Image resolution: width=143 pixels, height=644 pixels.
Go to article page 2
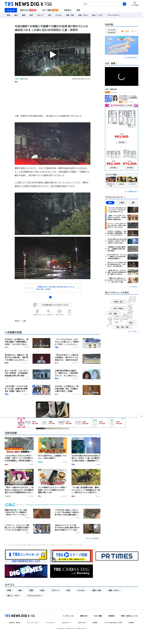click(x=55, y=297)
